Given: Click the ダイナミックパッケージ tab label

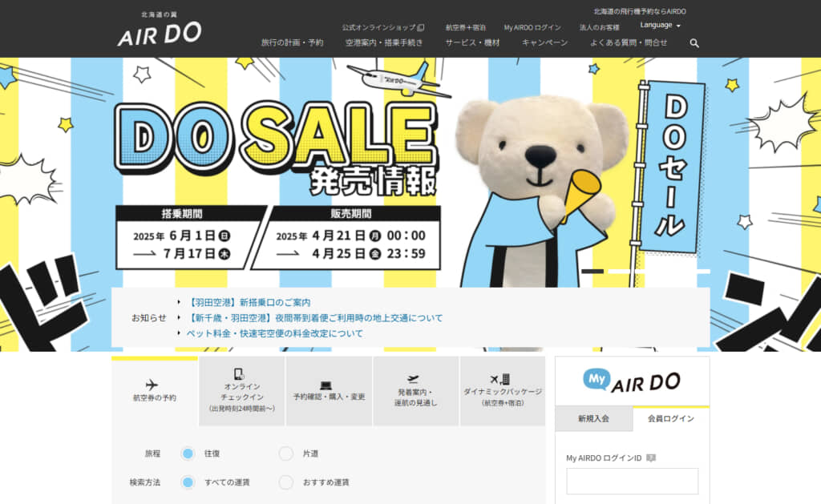Looking at the screenshot, I should 502,392.
